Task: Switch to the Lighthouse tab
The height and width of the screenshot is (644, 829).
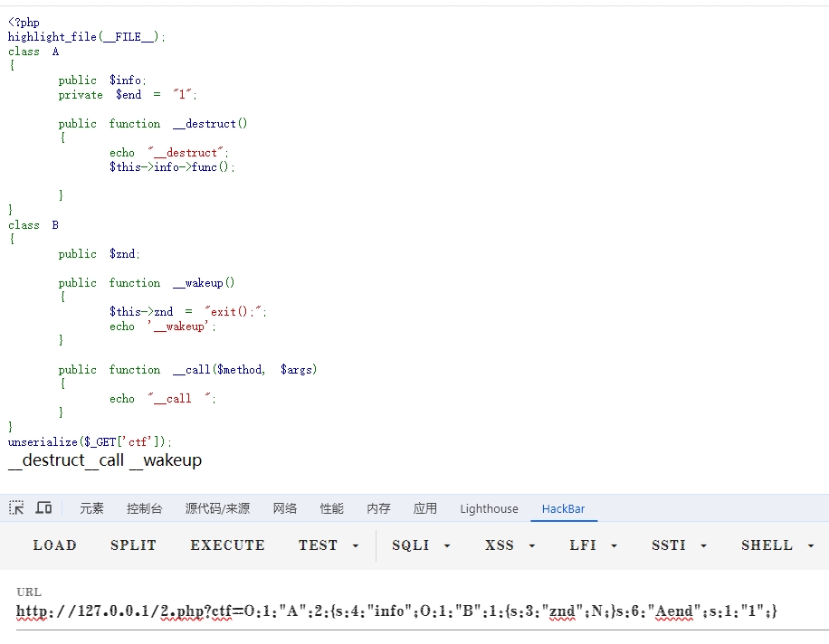Action: (x=489, y=509)
